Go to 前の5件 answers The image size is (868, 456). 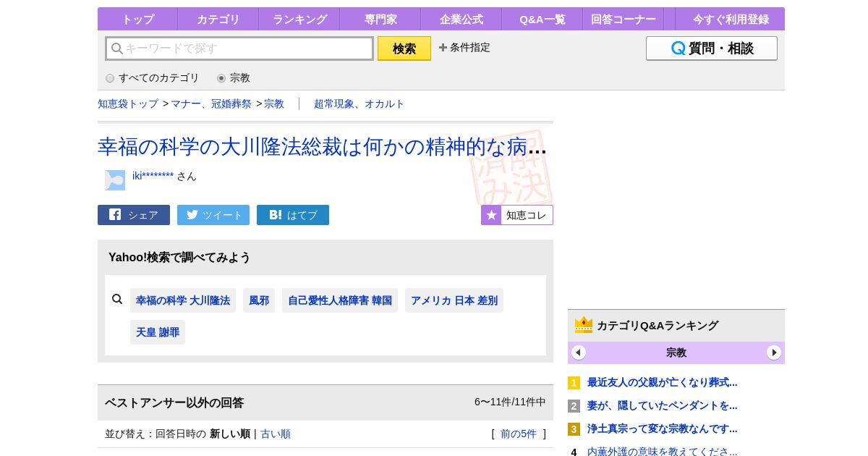click(x=518, y=434)
